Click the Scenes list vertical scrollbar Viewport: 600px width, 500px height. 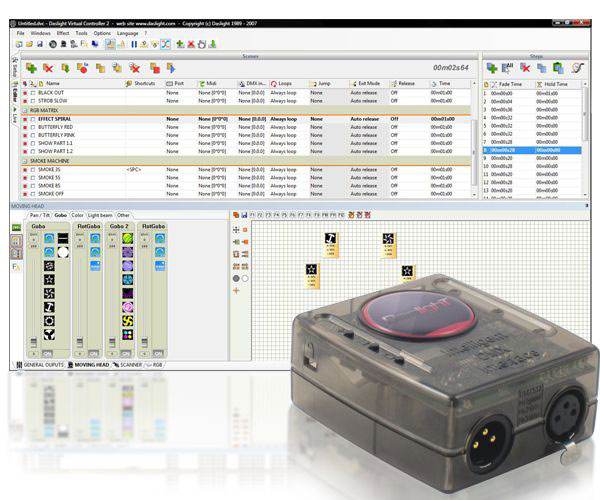tap(474, 153)
